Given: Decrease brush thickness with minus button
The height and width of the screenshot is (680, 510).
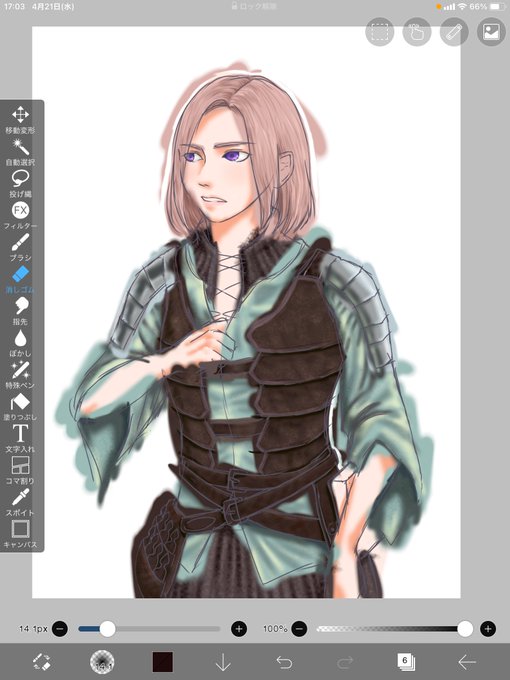Looking at the screenshot, I should click(x=60, y=628).
